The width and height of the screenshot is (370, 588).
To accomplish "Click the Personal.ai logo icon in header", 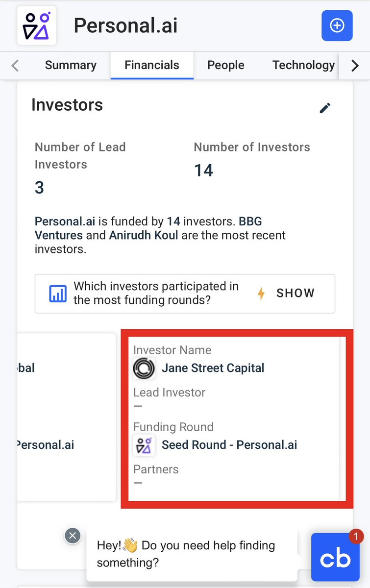I will [x=37, y=26].
